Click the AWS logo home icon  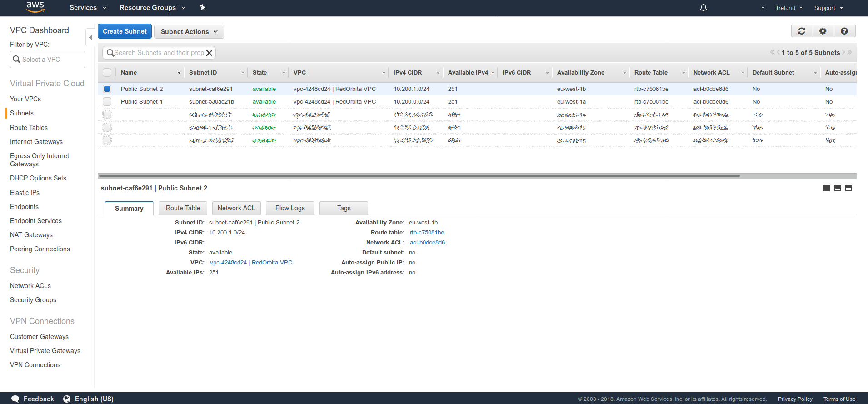(x=35, y=7)
